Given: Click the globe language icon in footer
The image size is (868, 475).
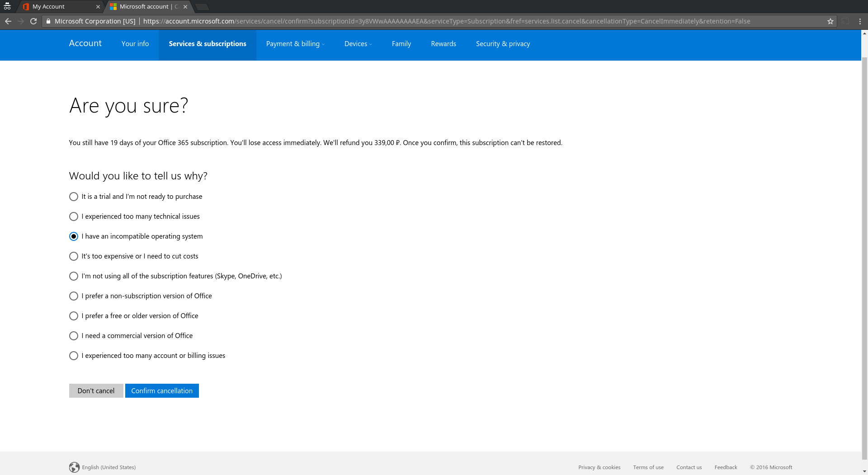Looking at the screenshot, I should coord(74,467).
